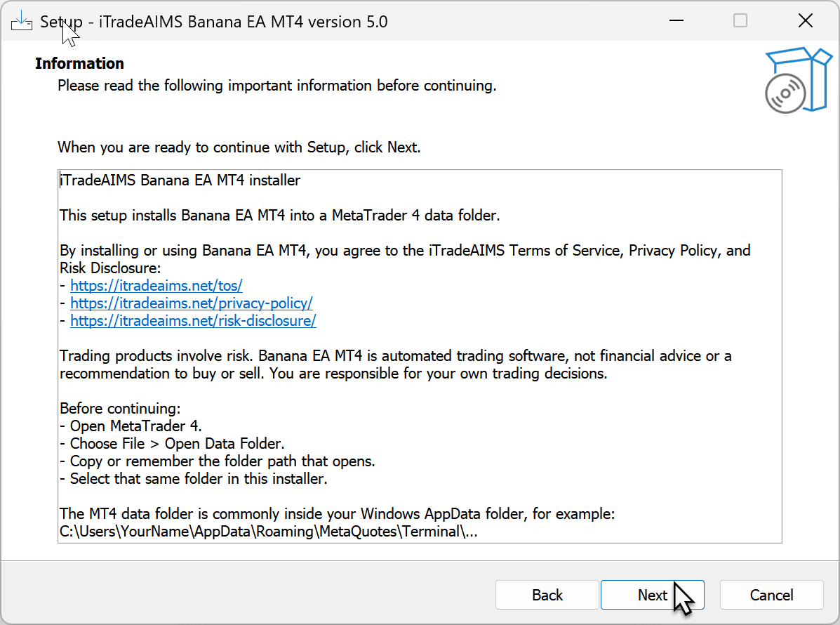Click the "Before continuing:" line
This screenshot has height=625, width=840.
[120, 409]
